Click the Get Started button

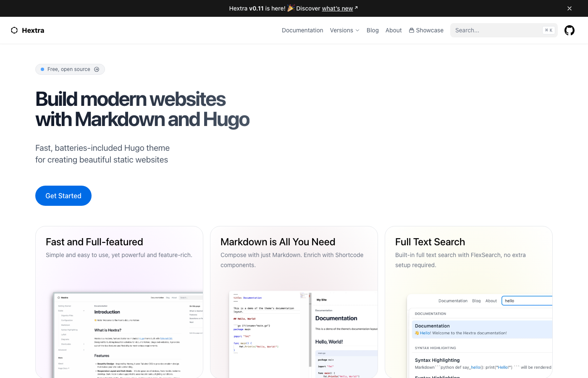(63, 195)
